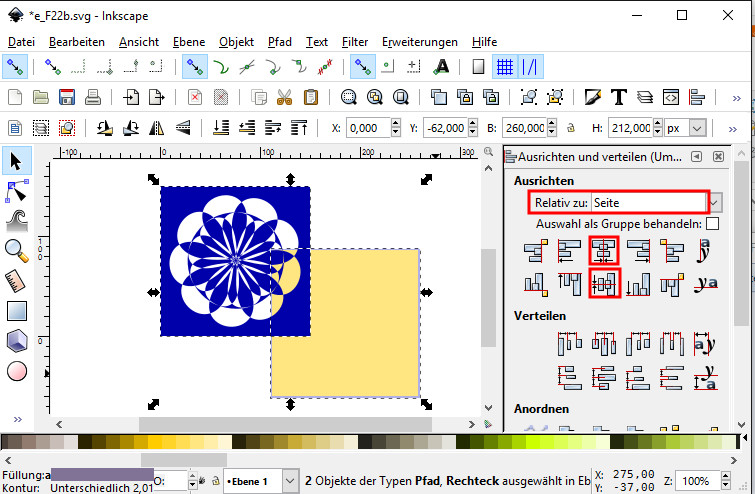Pick the Zoom magnifier tool
This screenshot has width=755, height=494.
point(16,251)
